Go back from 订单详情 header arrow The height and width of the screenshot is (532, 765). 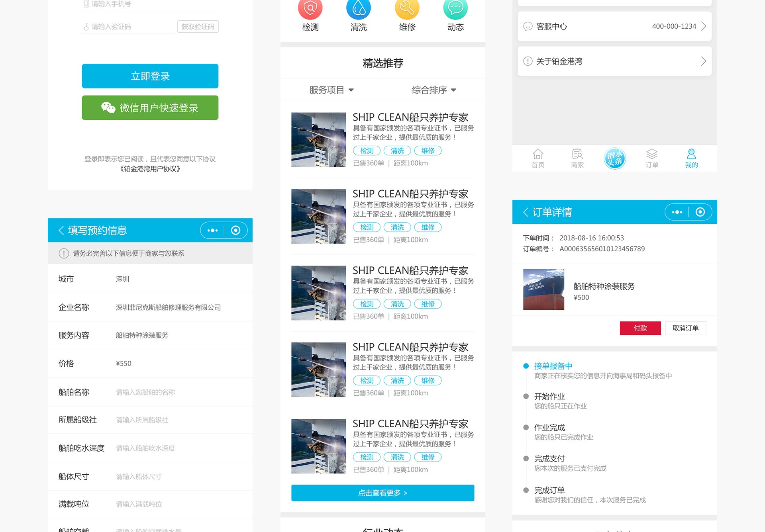[x=526, y=212]
